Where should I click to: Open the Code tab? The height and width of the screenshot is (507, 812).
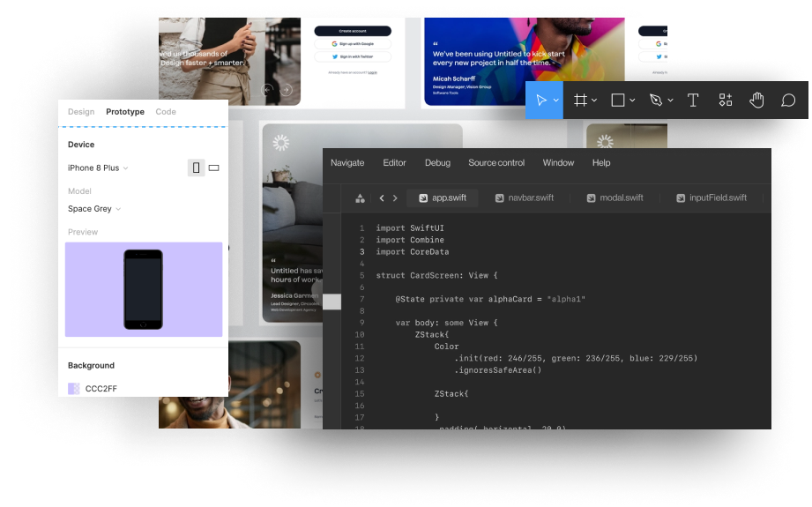click(166, 112)
